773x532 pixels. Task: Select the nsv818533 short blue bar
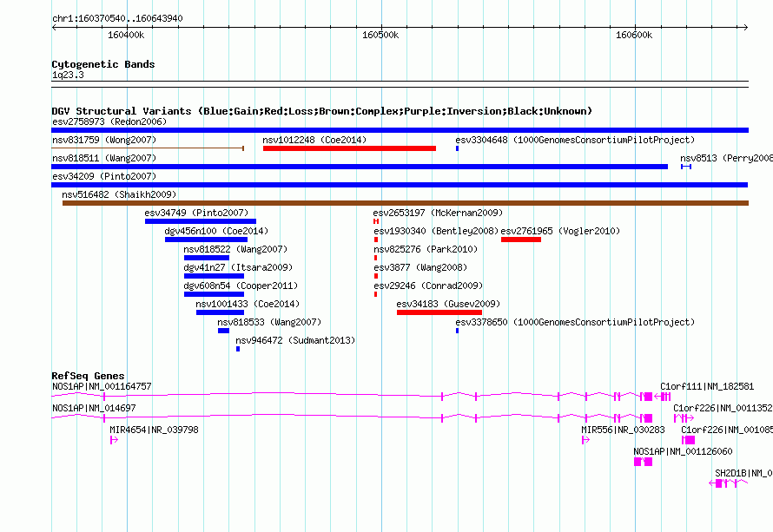coord(223,331)
